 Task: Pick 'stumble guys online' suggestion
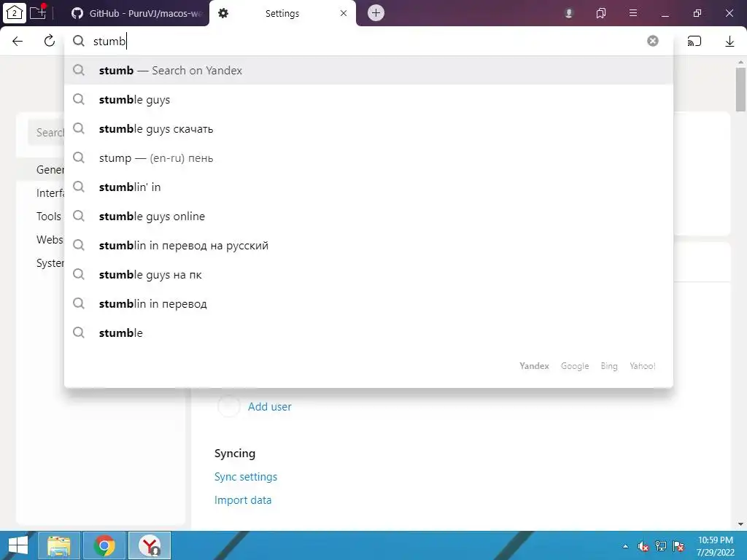point(368,216)
